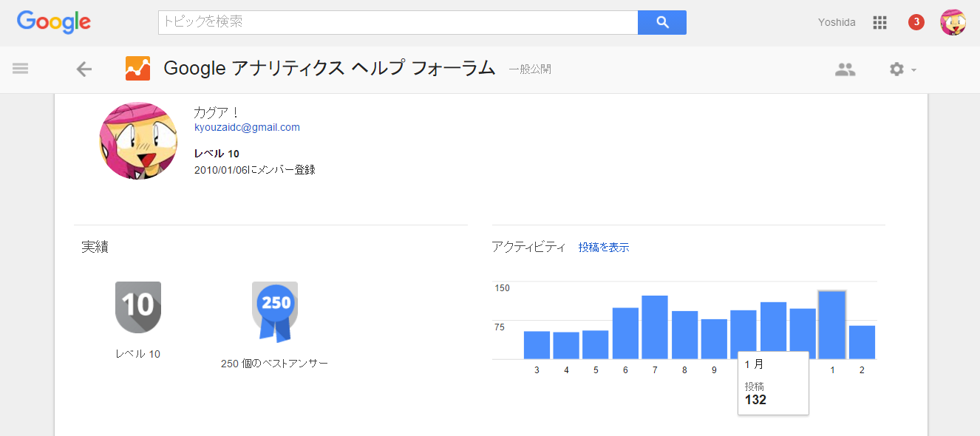Go back using the left arrow
Screen dimensions: 980x436
point(84,69)
